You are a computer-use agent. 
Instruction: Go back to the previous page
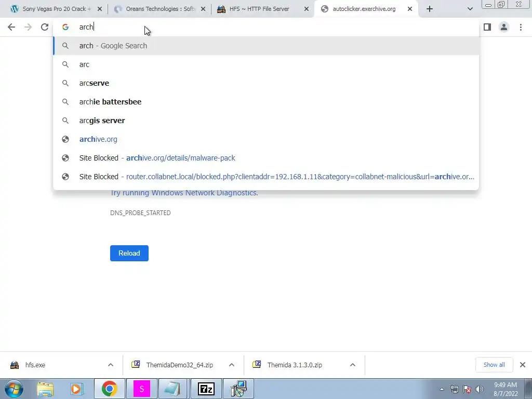coord(11,27)
